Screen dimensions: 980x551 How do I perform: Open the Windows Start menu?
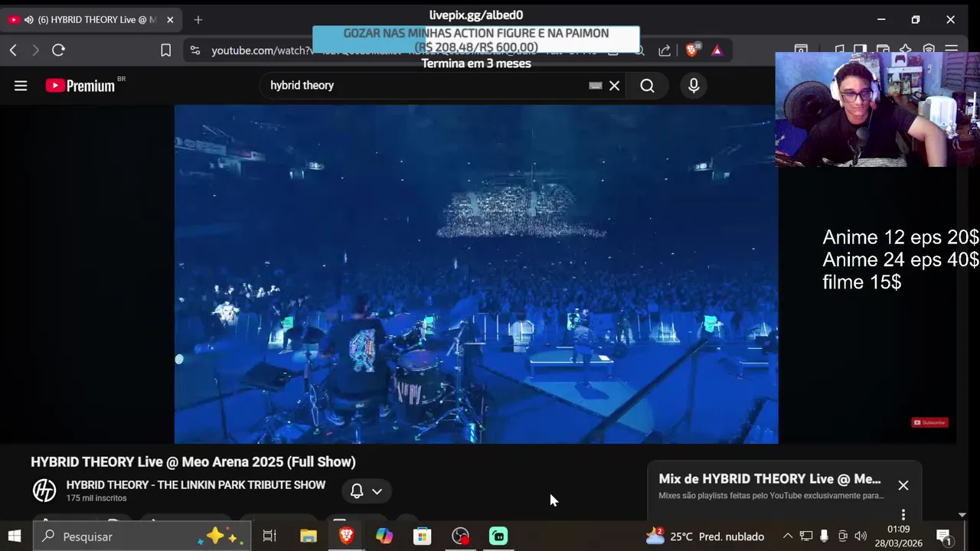tap(15, 536)
